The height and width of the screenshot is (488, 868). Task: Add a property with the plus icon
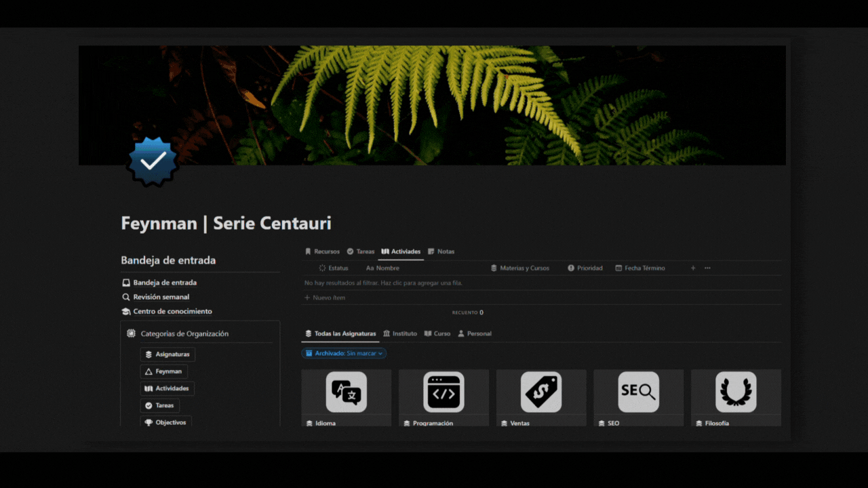point(693,268)
